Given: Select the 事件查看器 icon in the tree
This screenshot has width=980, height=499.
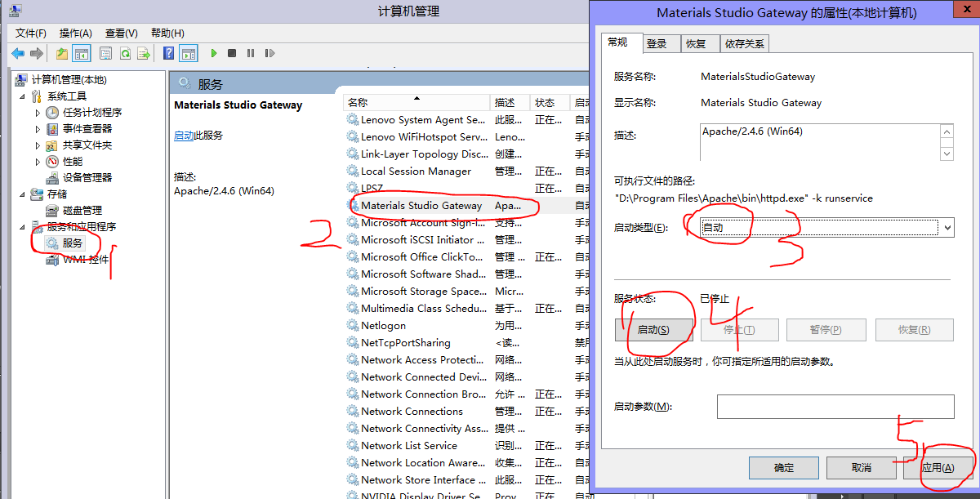Looking at the screenshot, I should click(x=52, y=128).
